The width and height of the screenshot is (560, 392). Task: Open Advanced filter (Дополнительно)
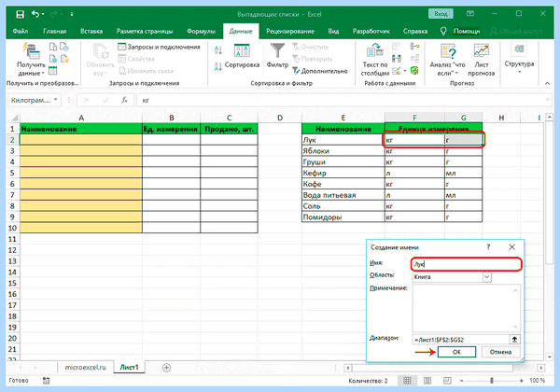pyautogui.click(x=320, y=71)
